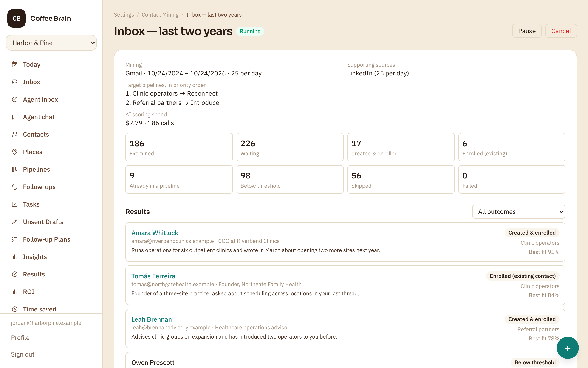588x368 pixels.
Task: Open the Contact Mining breadcrumb link
Action: 160,14
